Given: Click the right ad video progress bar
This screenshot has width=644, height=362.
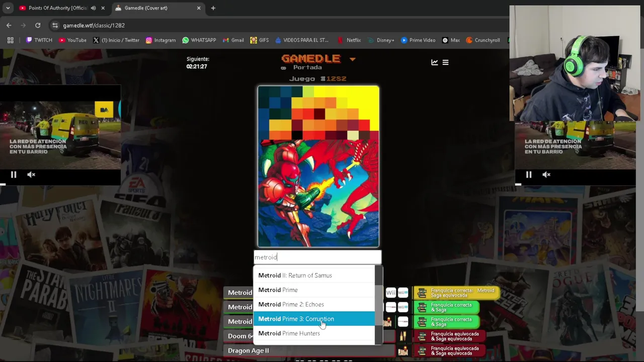Looking at the screenshot, I should click(x=576, y=185).
